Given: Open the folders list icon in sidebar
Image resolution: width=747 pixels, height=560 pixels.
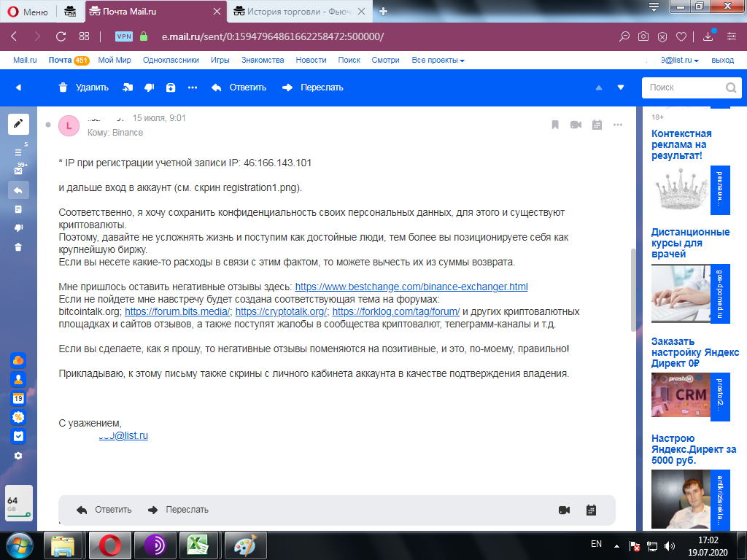Looking at the screenshot, I should pos(18,152).
